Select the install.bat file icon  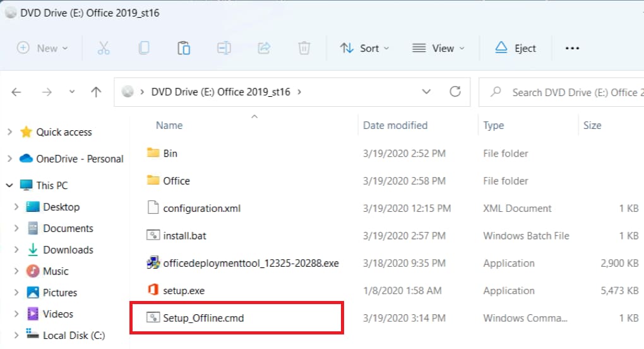(x=153, y=235)
